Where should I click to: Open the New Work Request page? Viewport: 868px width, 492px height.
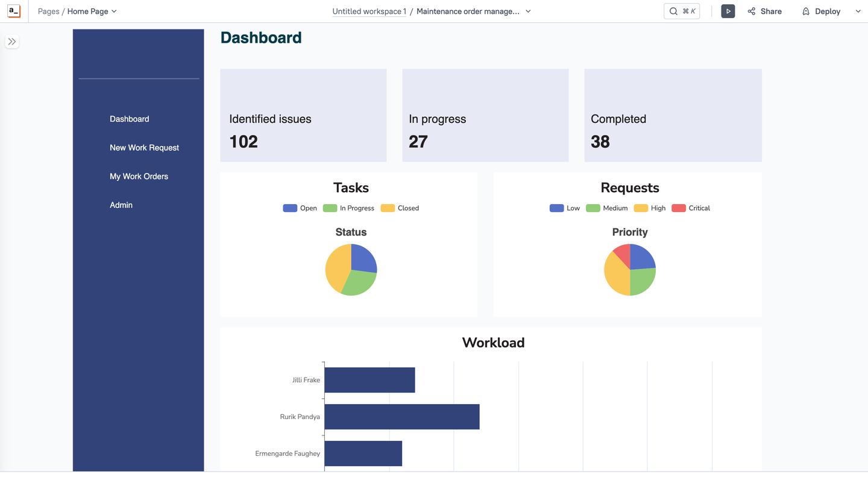tap(144, 148)
